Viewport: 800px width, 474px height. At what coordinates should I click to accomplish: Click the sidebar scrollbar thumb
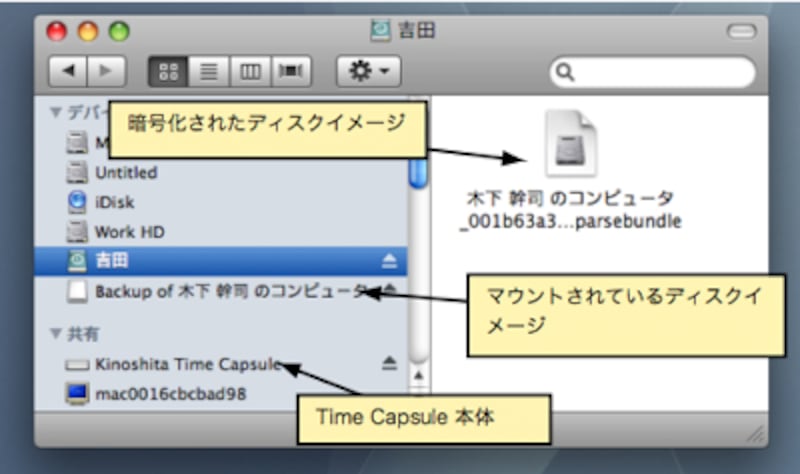[x=418, y=172]
